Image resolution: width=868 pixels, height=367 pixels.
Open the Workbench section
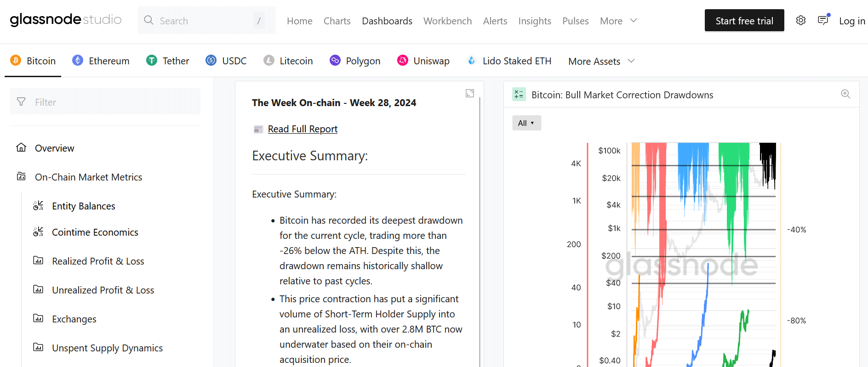447,21
